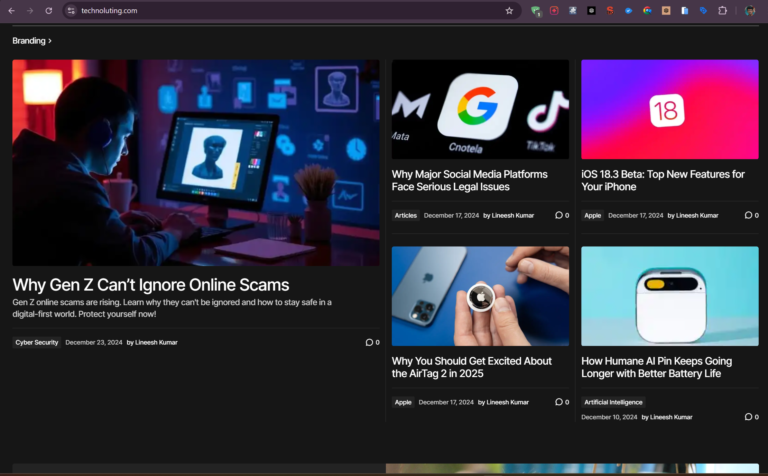Image resolution: width=768 pixels, height=476 pixels.
Task: Open the pink square extension icon
Action: pyautogui.click(x=554, y=10)
